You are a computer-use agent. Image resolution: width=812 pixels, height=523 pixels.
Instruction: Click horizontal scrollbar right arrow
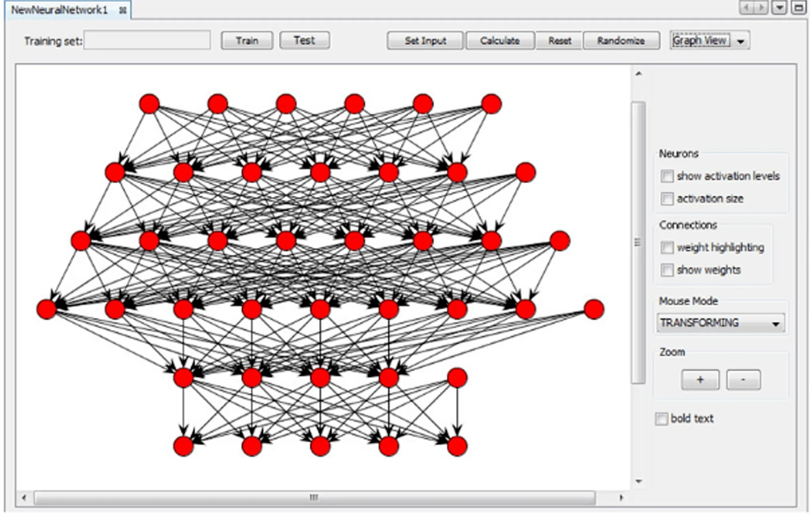(621, 498)
